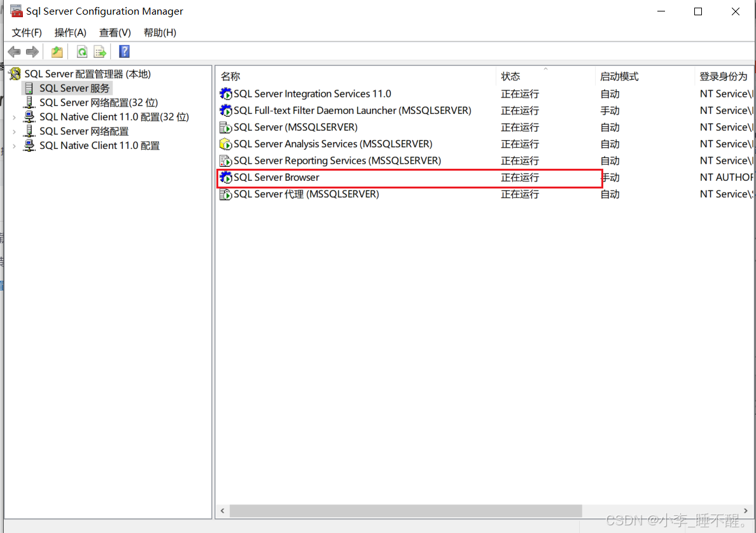This screenshot has width=756, height=533.
Task: Select SQL Server Analysis Services (MSSQLSERVER) name
Action: pyautogui.click(x=333, y=144)
